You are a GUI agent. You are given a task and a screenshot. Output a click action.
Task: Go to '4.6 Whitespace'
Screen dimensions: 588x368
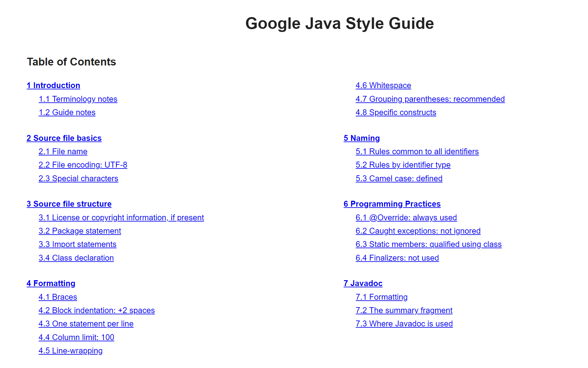click(x=383, y=85)
